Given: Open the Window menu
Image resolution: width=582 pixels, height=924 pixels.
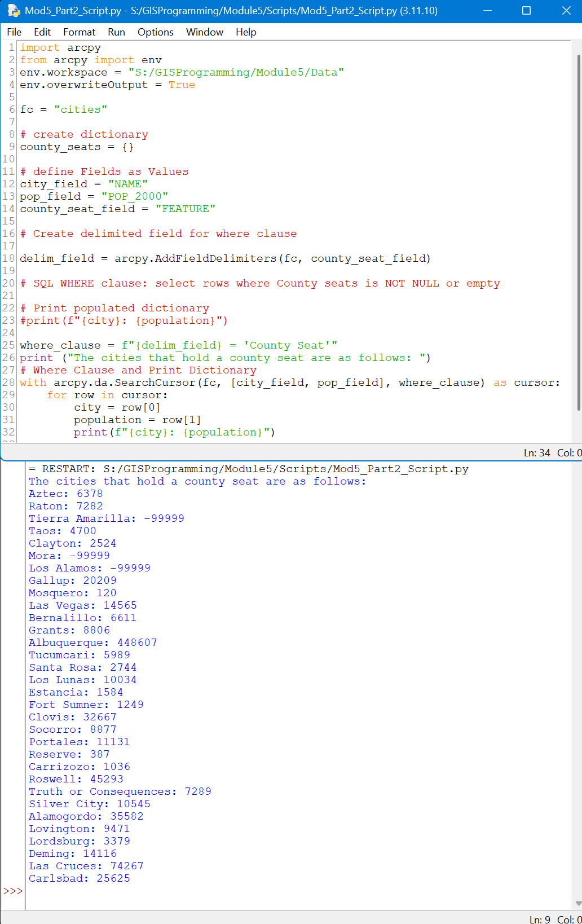Looking at the screenshot, I should coord(205,32).
